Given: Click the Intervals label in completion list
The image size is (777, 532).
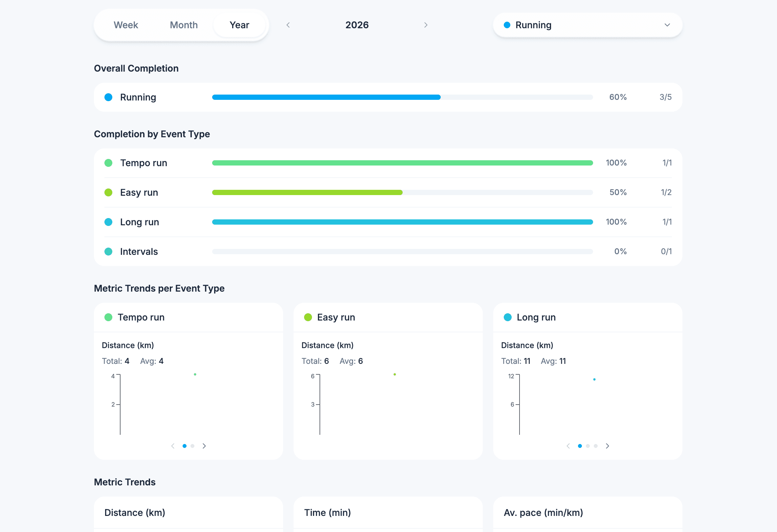Looking at the screenshot, I should pyautogui.click(x=139, y=252).
